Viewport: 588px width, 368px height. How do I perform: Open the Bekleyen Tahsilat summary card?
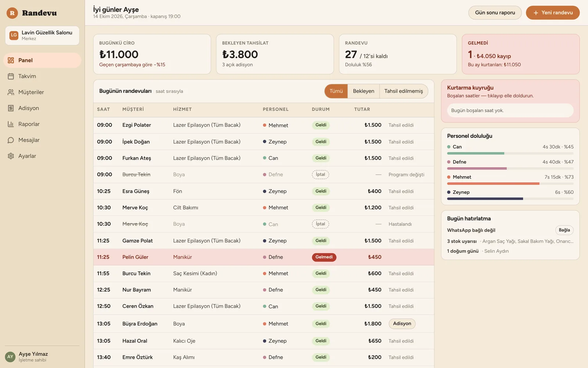click(x=275, y=54)
